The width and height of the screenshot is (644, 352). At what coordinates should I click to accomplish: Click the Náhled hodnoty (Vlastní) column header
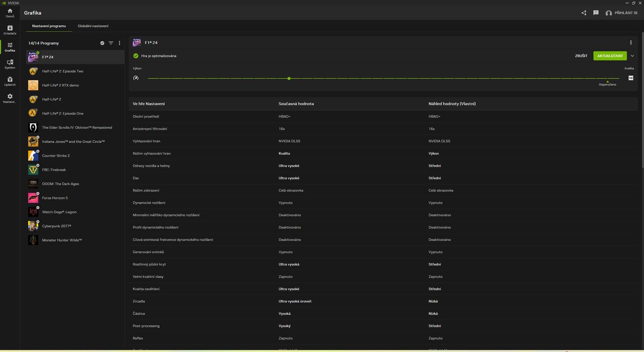coord(452,104)
